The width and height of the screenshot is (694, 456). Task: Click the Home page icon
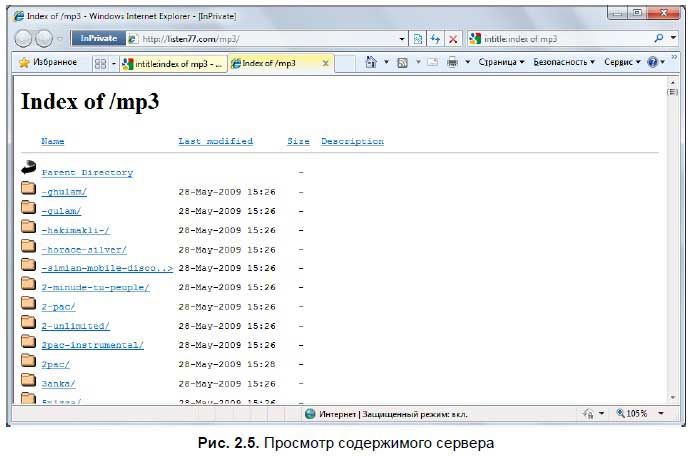coord(370,62)
